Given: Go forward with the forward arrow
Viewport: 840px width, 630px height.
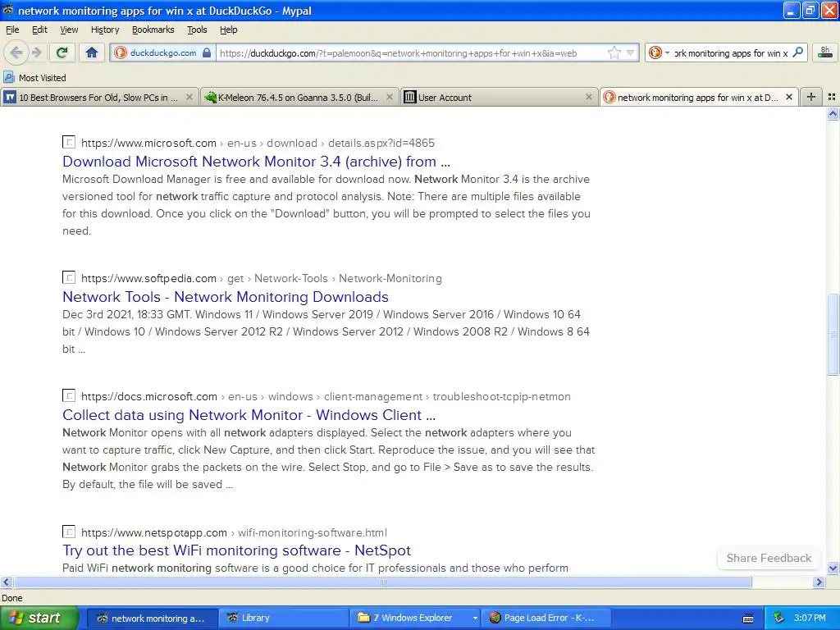Looking at the screenshot, I should click(36, 52).
